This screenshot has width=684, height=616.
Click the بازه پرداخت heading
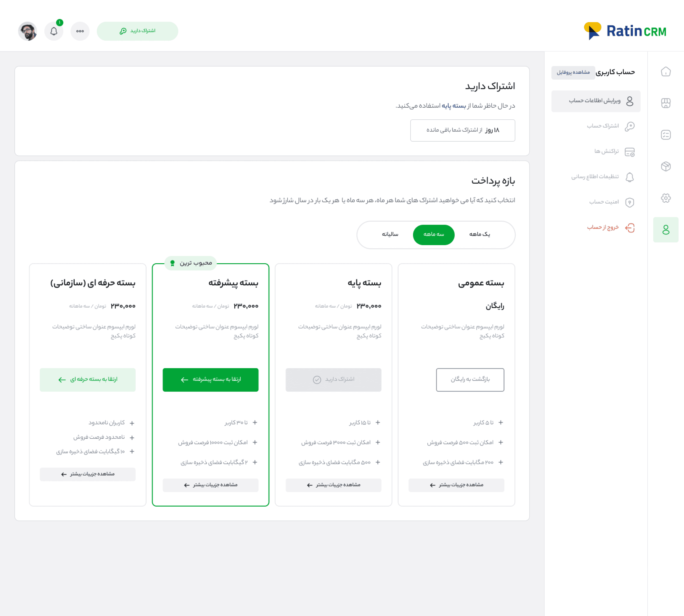(x=493, y=181)
